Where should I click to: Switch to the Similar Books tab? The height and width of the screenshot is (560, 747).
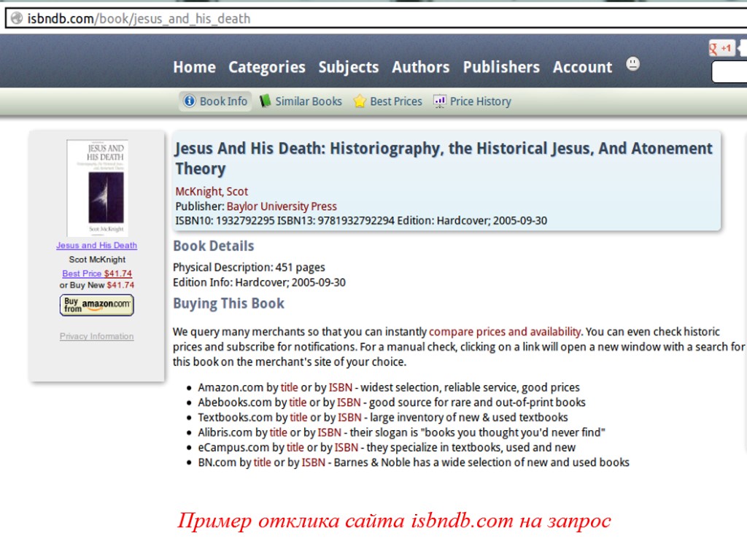(x=301, y=101)
